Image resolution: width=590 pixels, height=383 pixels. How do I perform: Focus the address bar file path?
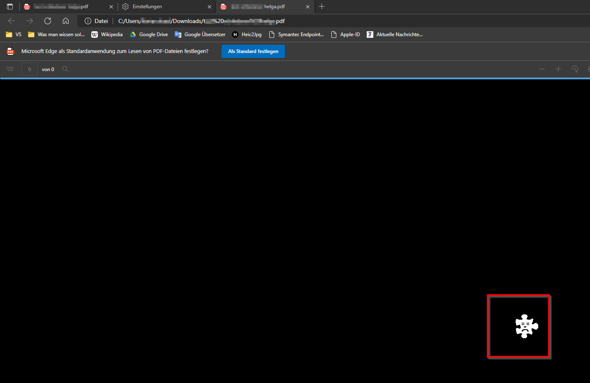pos(201,21)
